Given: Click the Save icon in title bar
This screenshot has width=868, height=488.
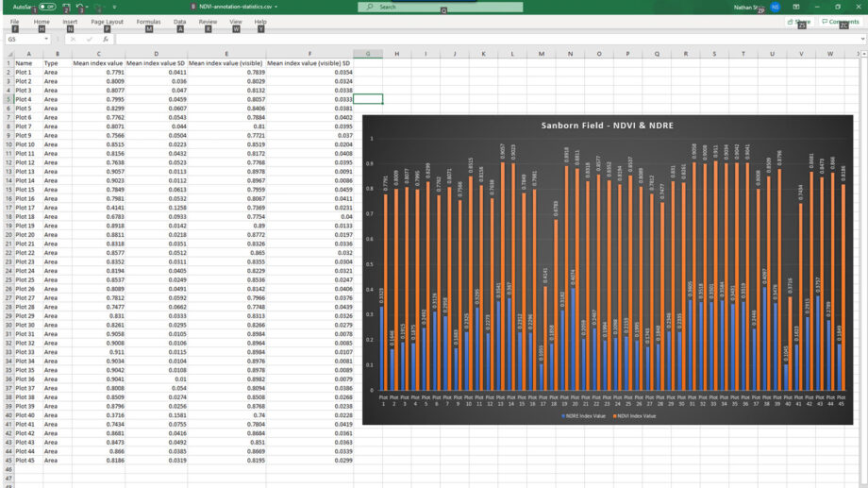Looking at the screenshot, I should click(66, 8).
